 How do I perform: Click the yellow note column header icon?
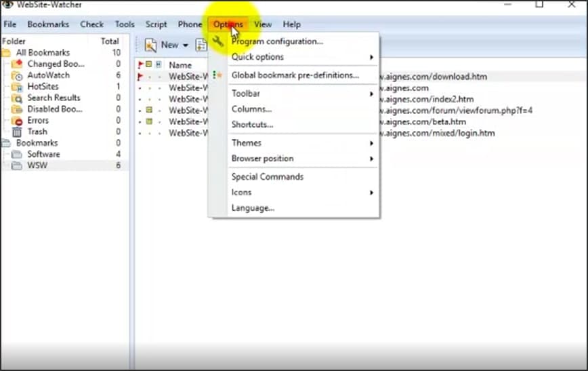coord(149,64)
